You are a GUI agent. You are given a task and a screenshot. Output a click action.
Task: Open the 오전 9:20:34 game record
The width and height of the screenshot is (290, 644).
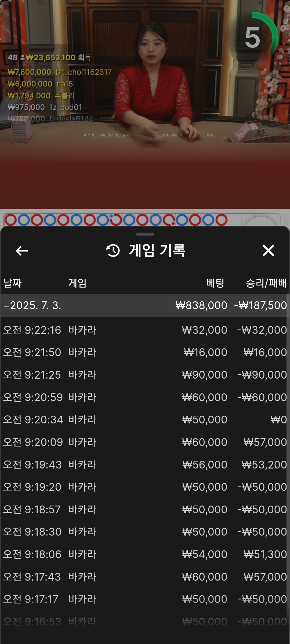pyautogui.click(x=145, y=420)
